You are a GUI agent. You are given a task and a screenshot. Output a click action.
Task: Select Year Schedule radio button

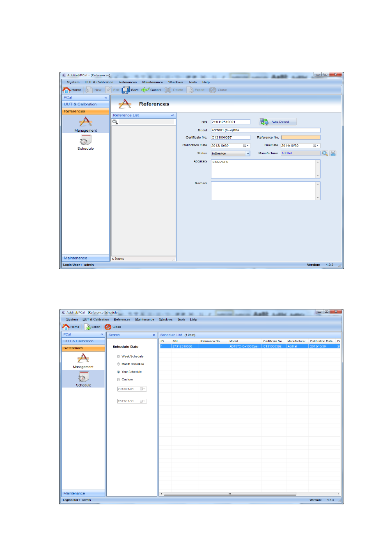(119, 372)
